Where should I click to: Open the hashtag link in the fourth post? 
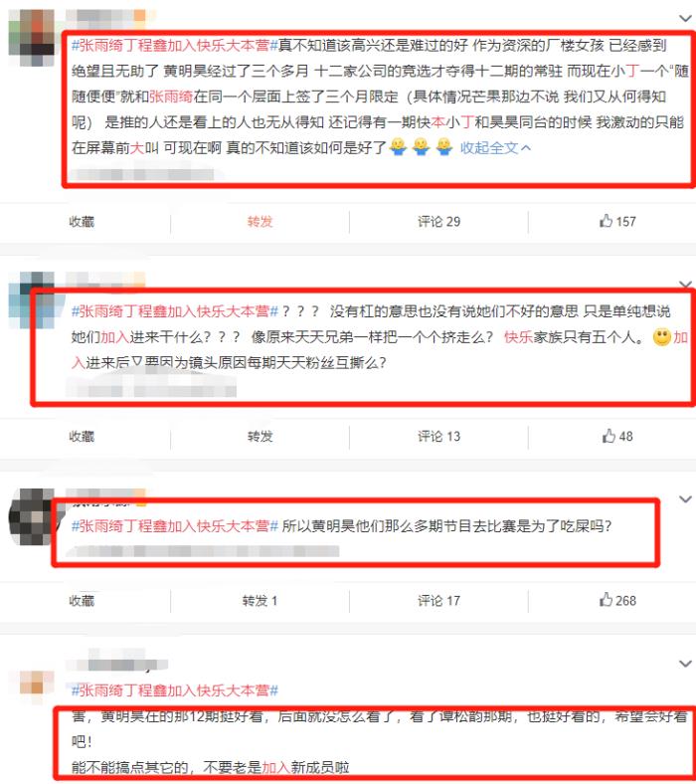coord(174,690)
